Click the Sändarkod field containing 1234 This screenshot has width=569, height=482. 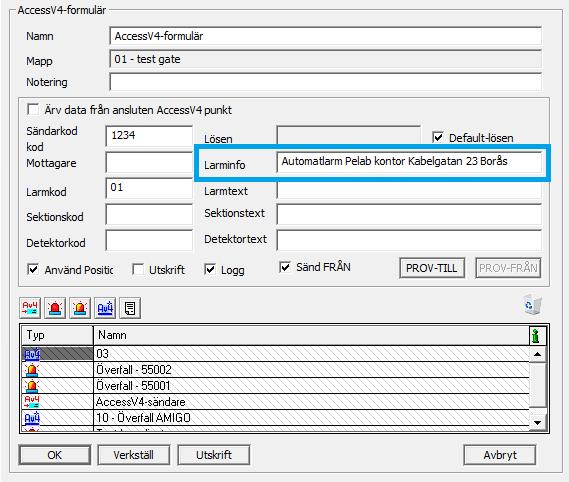pyautogui.click(x=149, y=136)
